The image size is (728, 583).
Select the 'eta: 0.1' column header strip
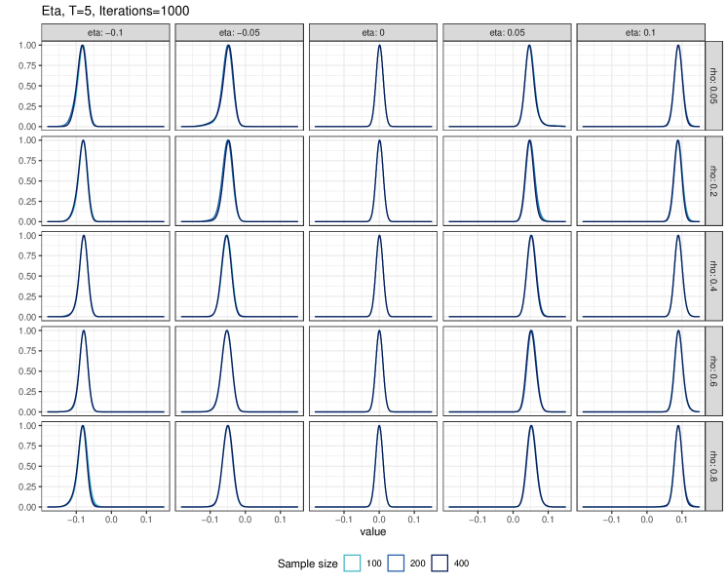640,32
